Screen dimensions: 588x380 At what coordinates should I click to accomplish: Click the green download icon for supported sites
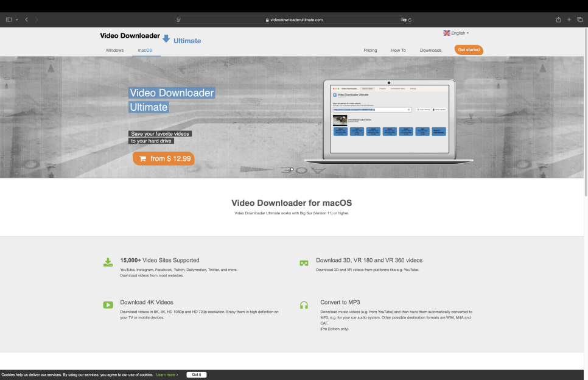click(108, 262)
